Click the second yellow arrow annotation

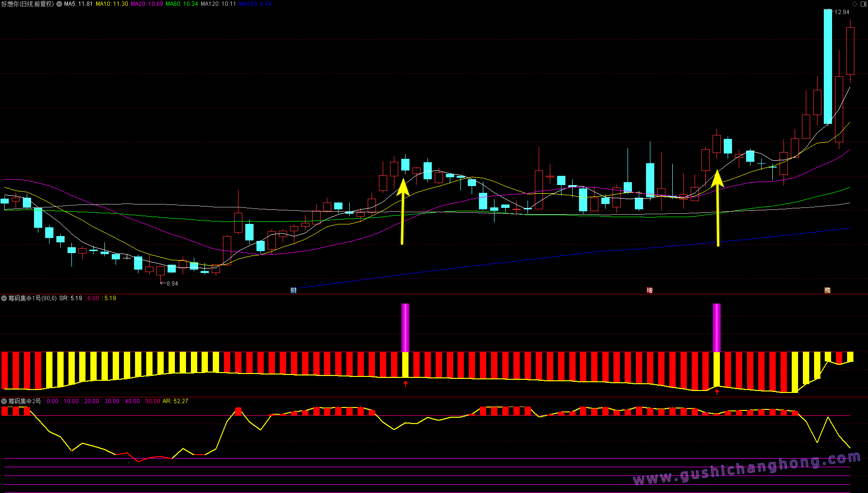point(717,209)
